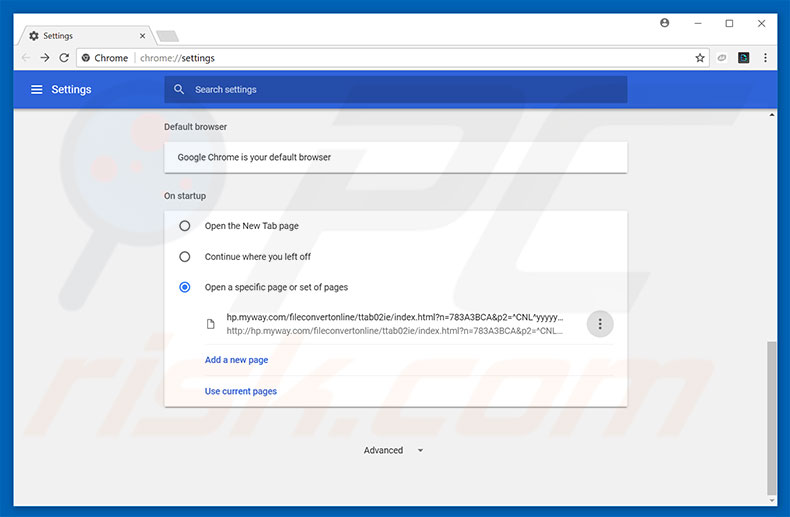Minimize the Chrome window
Image resolution: width=790 pixels, height=517 pixels.
[x=698, y=23]
